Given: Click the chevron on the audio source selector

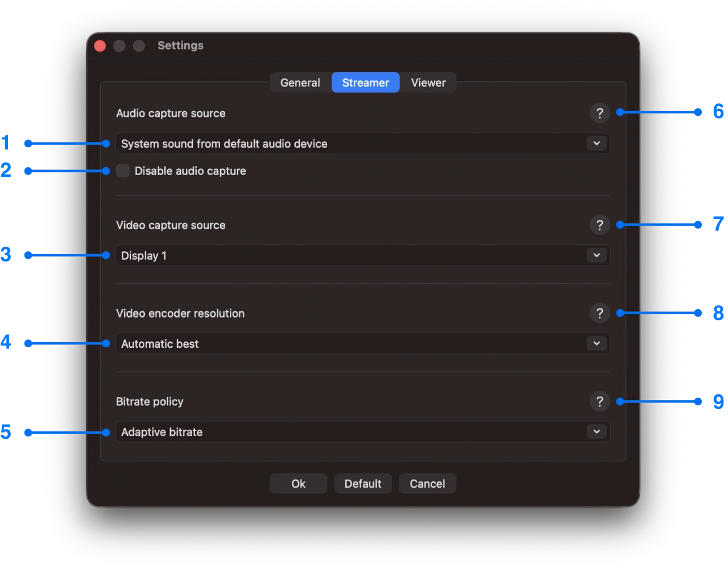Looking at the screenshot, I should point(597,143).
